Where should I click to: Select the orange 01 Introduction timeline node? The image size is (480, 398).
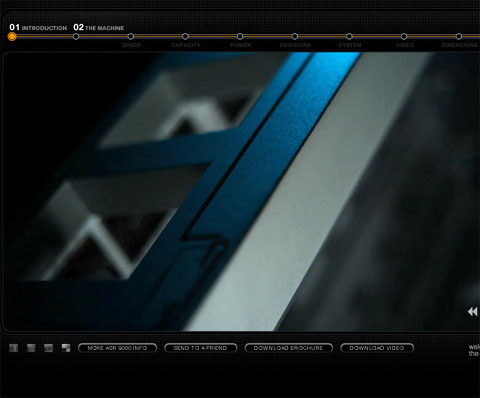(x=12, y=36)
